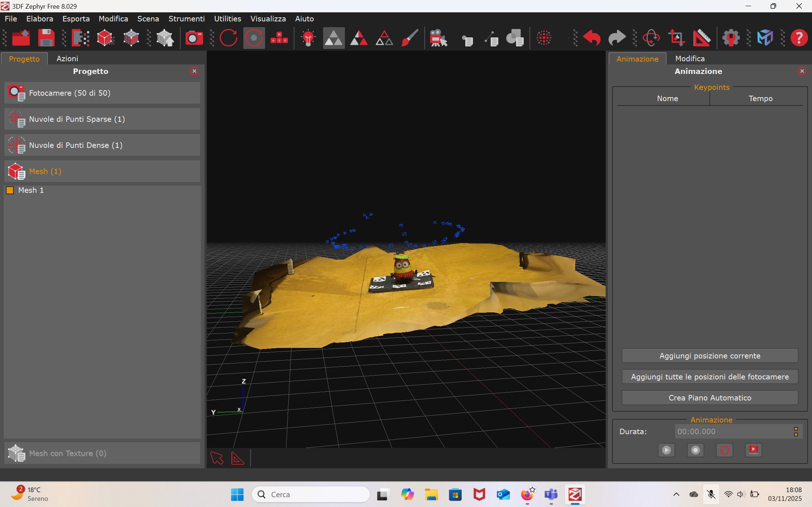Open the red ruler measurement tool
The image size is (812, 507).
(x=701, y=38)
